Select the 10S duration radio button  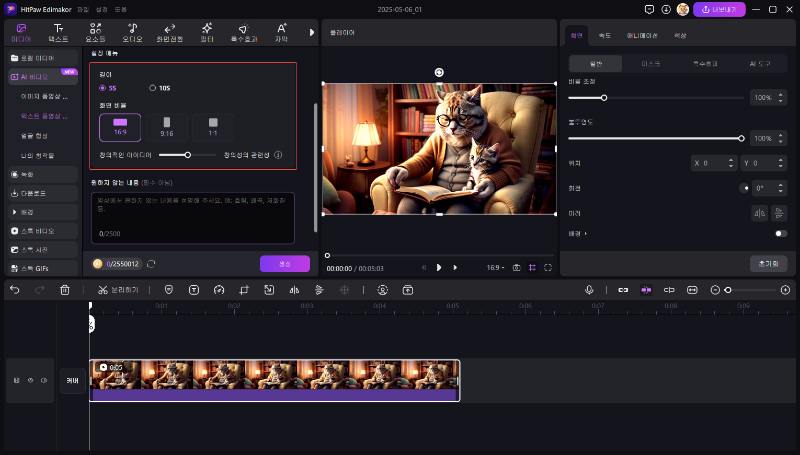click(152, 88)
